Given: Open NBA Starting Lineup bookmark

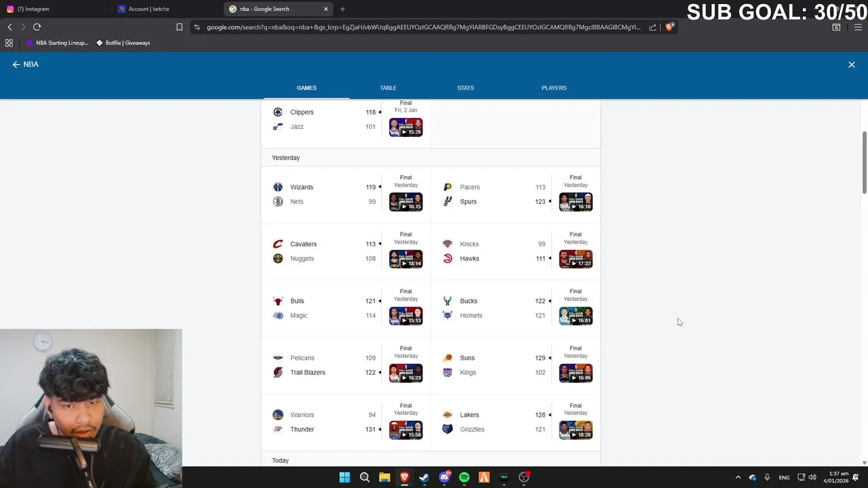Looking at the screenshot, I should pyautogui.click(x=57, y=43).
